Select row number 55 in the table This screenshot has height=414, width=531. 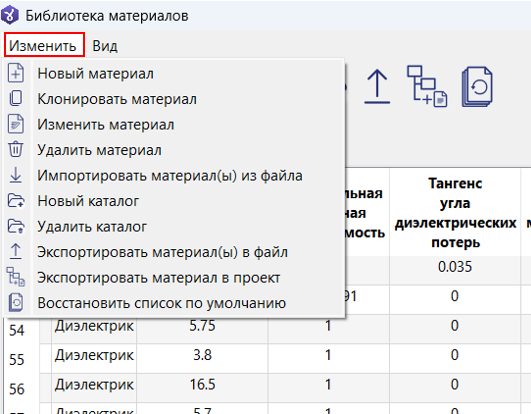click(17, 359)
